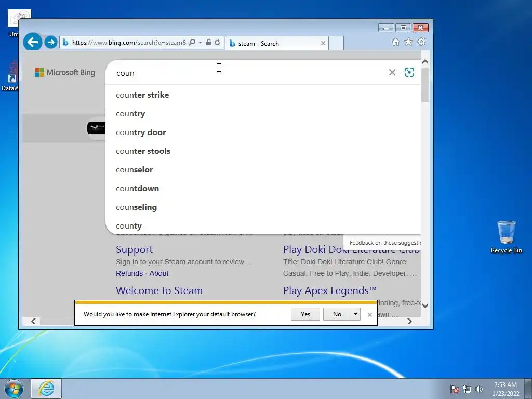Select the Untitled image desktop file icon

click(14, 23)
